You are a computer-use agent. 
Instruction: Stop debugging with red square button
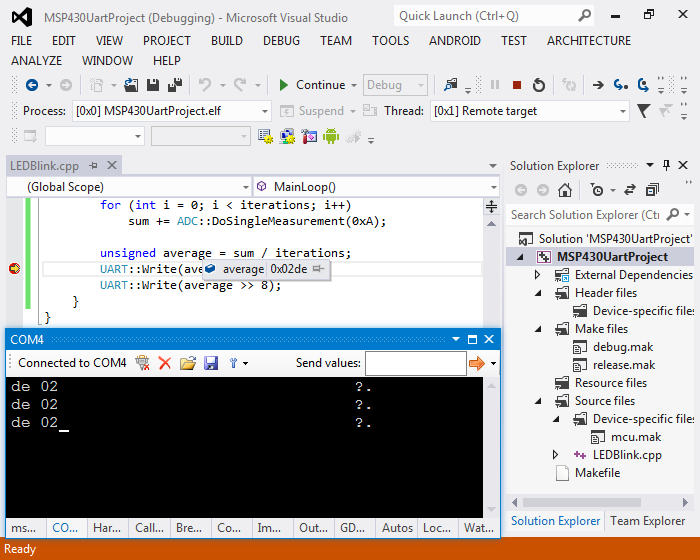(x=517, y=85)
